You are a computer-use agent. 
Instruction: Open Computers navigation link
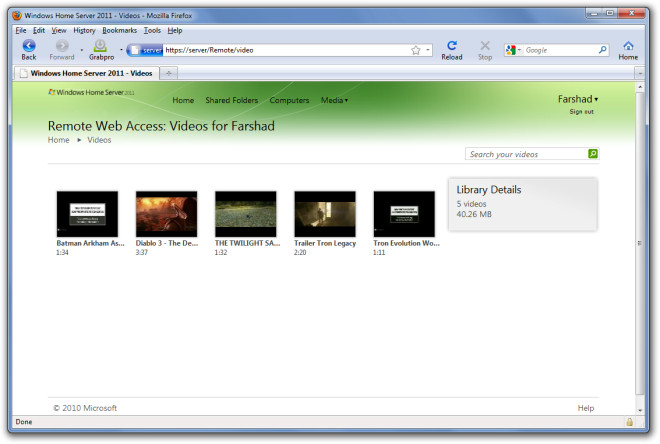point(289,100)
